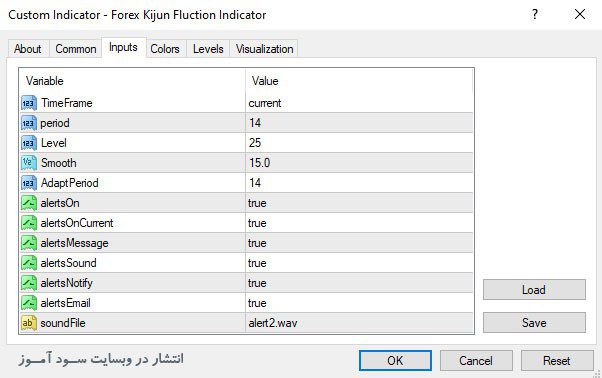Click the double-type icon beside Smooth
Image resolution: width=602 pixels, height=378 pixels.
(29, 163)
